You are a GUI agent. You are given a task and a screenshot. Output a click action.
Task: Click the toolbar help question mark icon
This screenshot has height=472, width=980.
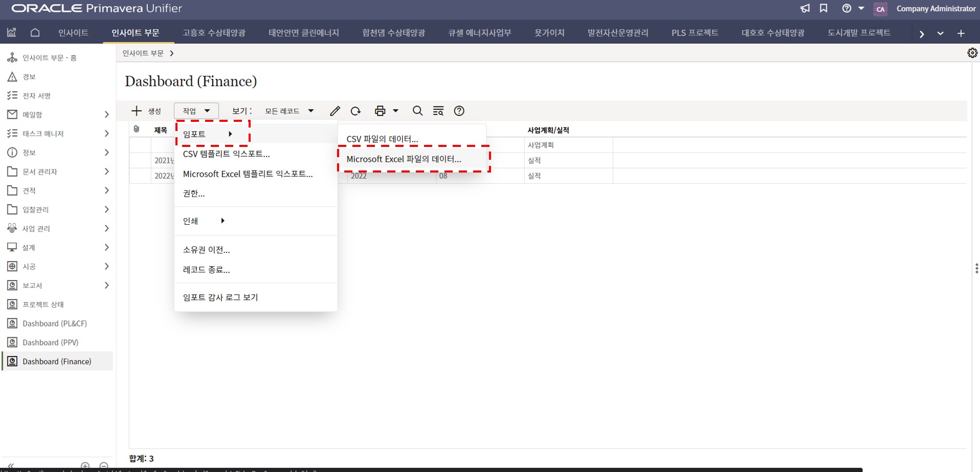pos(459,111)
